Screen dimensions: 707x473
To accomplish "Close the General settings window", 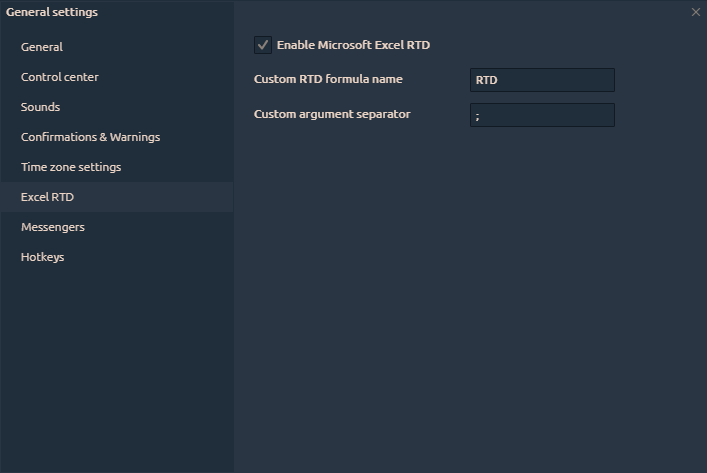I will point(696,12).
